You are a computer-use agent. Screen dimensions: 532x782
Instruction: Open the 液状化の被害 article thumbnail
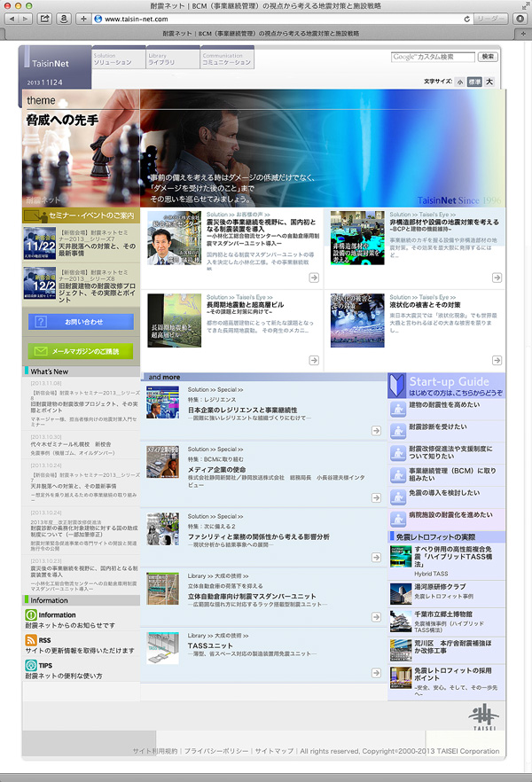[357, 320]
